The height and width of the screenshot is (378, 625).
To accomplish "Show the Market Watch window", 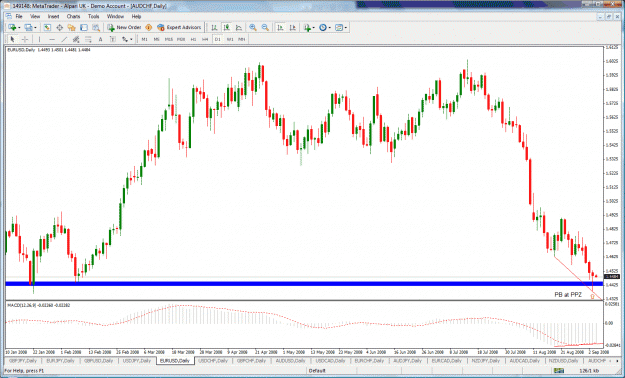I will 47,28.
